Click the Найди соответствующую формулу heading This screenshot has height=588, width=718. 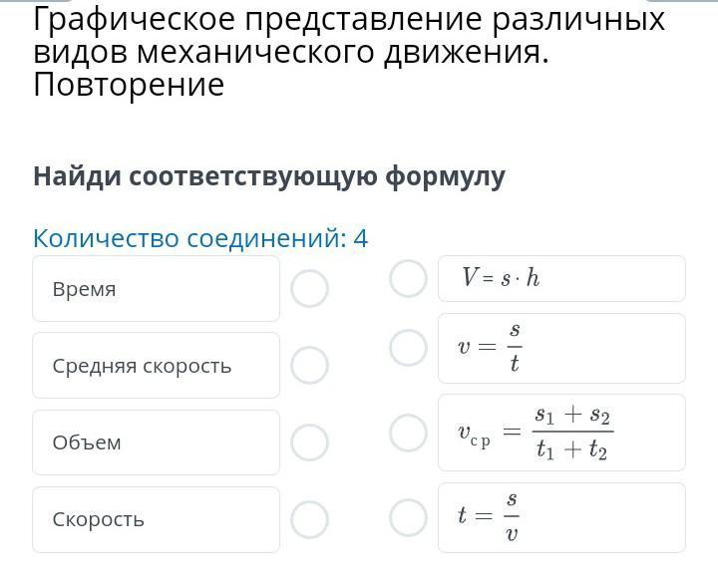[269, 176]
